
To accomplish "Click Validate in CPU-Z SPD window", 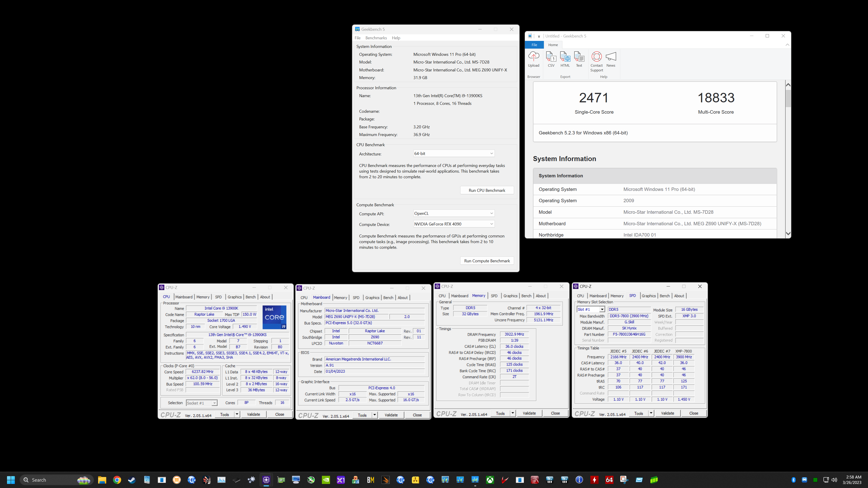I will (x=668, y=413).
